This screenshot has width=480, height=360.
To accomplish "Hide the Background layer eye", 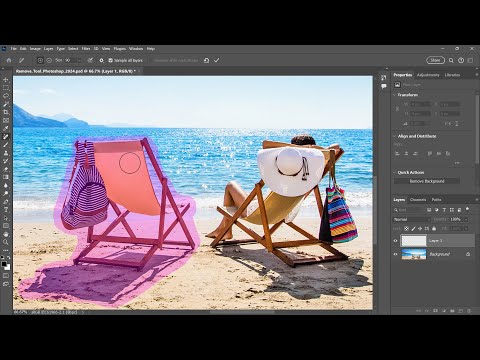I will [396, 254].
